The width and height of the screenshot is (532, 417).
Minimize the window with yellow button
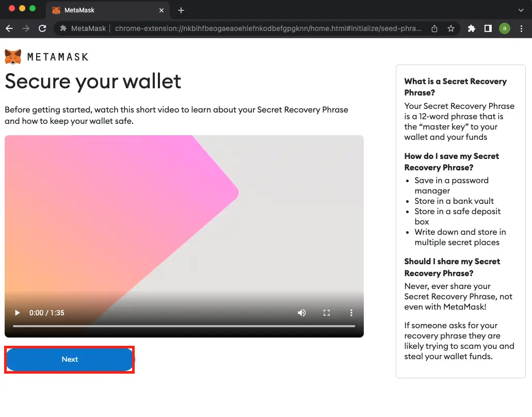(22, 8)
